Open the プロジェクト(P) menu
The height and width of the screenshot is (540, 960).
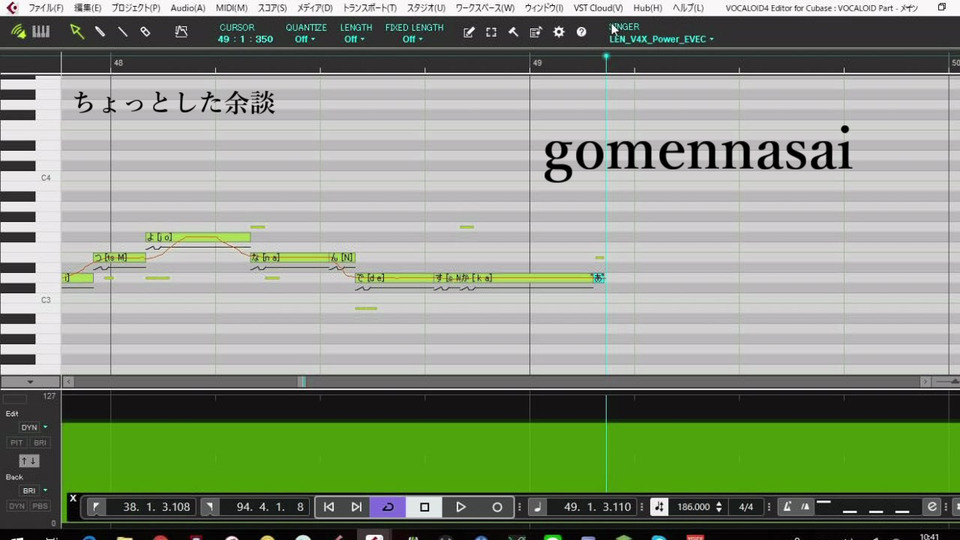[136, 8]
